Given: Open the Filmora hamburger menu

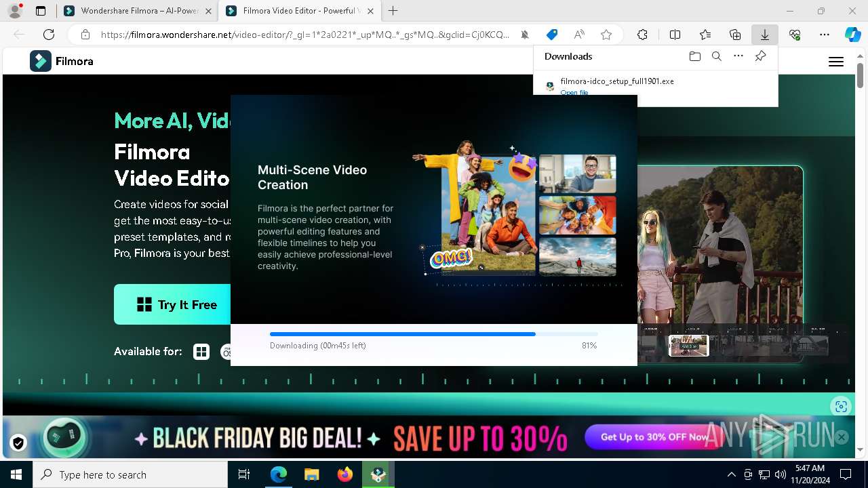Looking at the screenshot, I should click(836, 62).
